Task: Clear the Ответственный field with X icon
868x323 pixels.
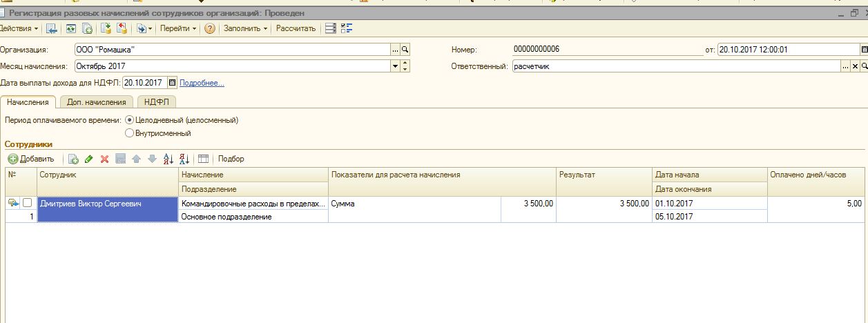Action: (855, 66)
